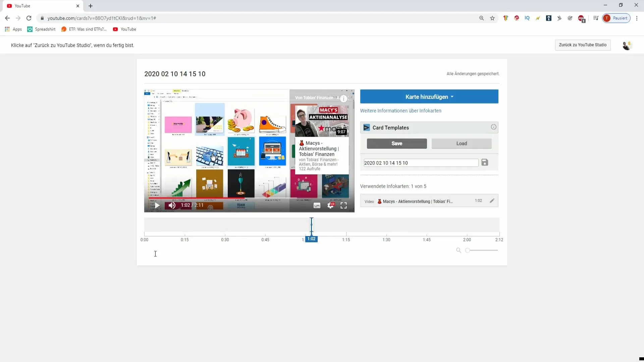Play the video in the card editor

pos(157,205)
